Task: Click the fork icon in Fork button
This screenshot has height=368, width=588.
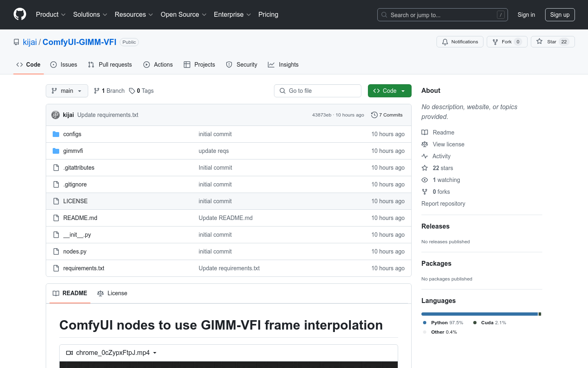Action: click(x=495, y=42)
